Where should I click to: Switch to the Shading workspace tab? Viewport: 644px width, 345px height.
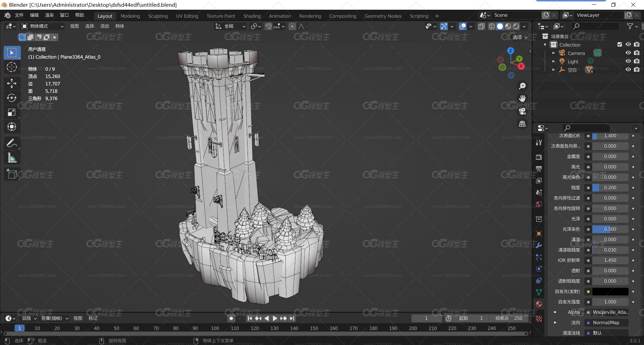[x=252, y=16]
